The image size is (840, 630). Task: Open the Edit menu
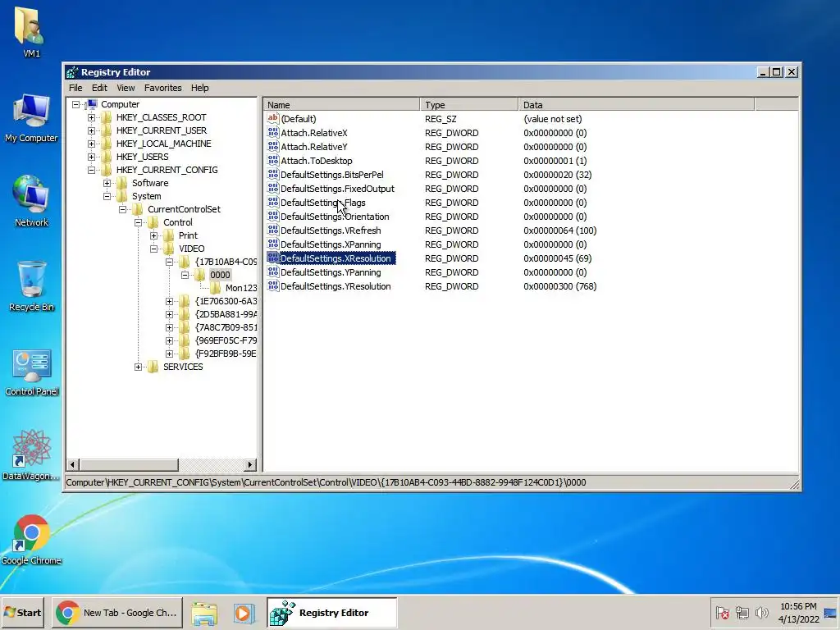[x=99, y=88]
